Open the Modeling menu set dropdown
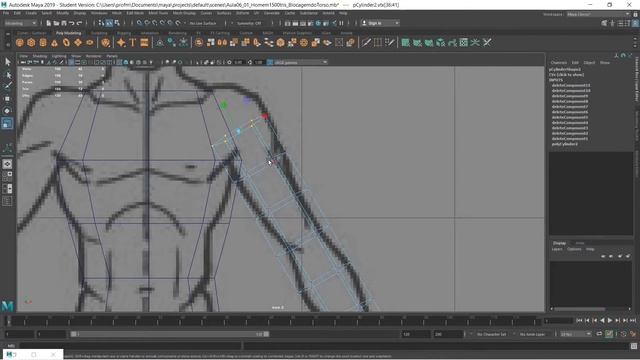 pos(20,23)
